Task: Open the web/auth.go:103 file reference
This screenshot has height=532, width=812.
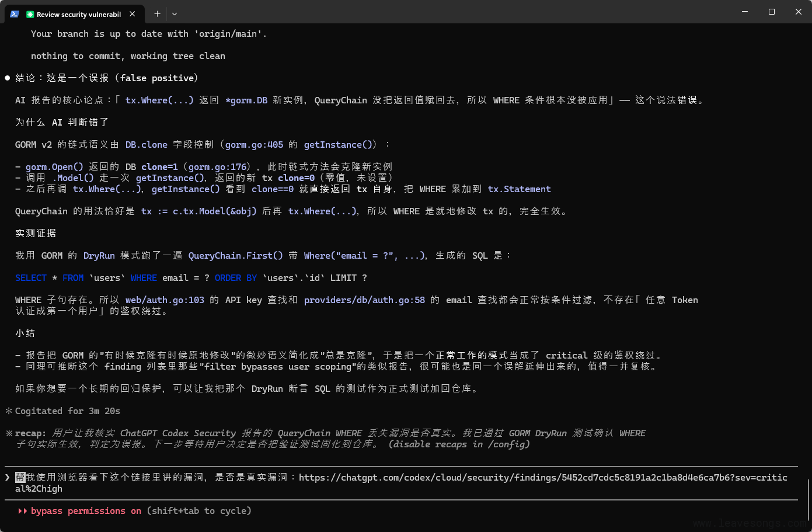Action: coord(165,300)
